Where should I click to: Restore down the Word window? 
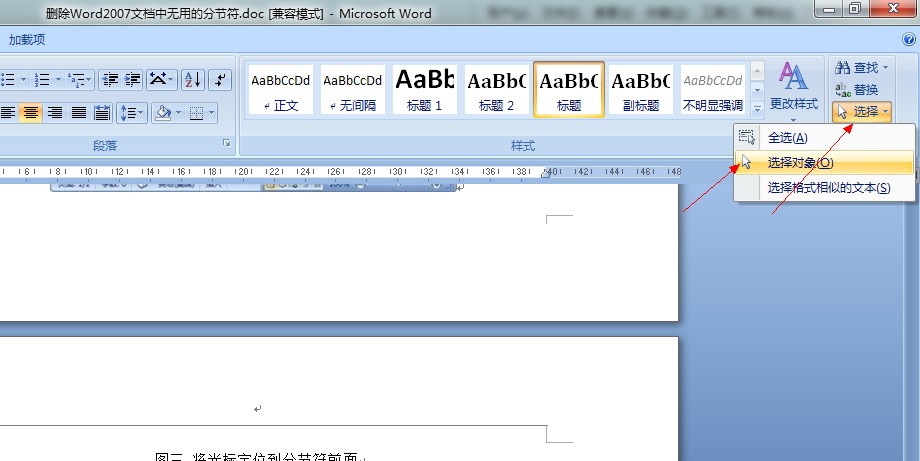[855, 8]
